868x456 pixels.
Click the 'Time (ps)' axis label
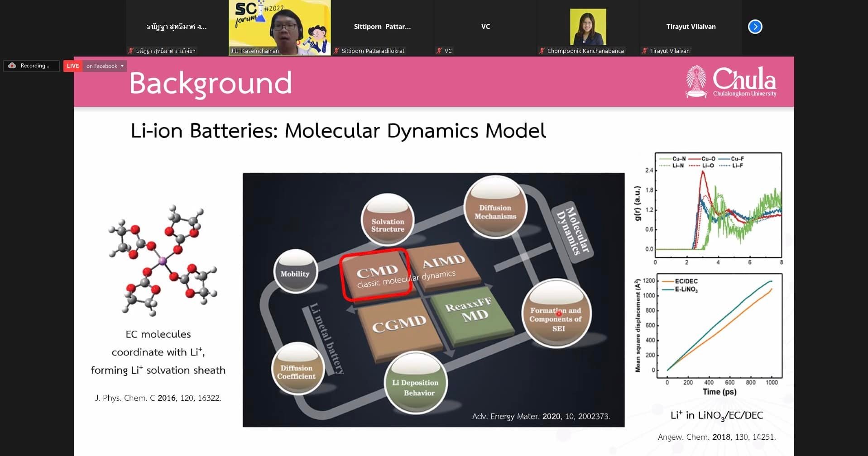pyautogui.click(x=719, y=392)
